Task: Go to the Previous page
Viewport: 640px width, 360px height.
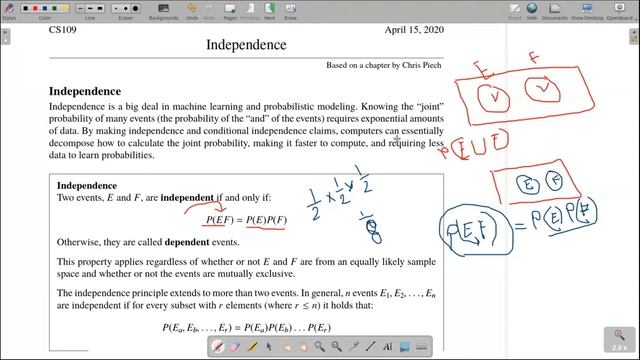Action: pyautogui.click(x=250, y=11)
